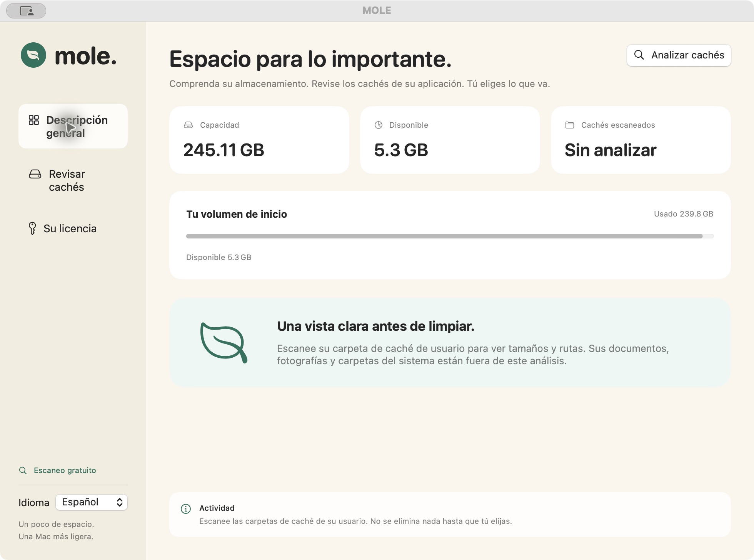754x560 pixels.
Task: Click the info icon beside Actividad
Action: 186,509
